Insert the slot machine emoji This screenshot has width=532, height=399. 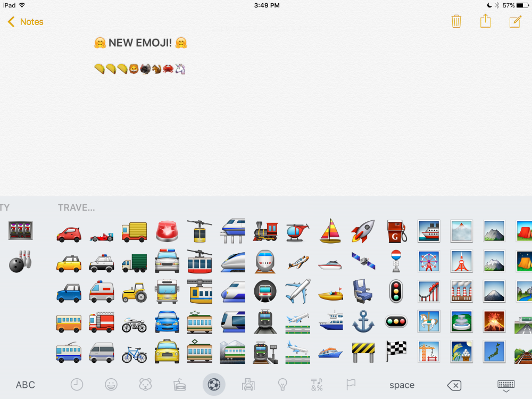coord(21,230)
